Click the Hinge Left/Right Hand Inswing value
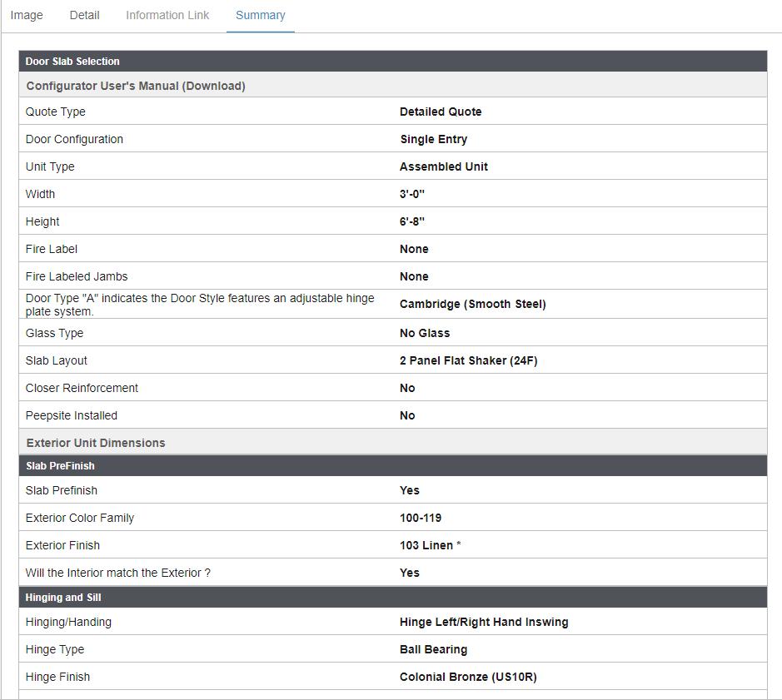 click(484, 622)
